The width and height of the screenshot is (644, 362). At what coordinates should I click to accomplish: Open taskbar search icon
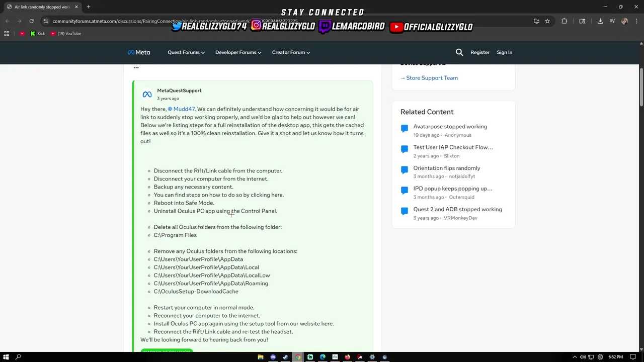click(19, 357)
